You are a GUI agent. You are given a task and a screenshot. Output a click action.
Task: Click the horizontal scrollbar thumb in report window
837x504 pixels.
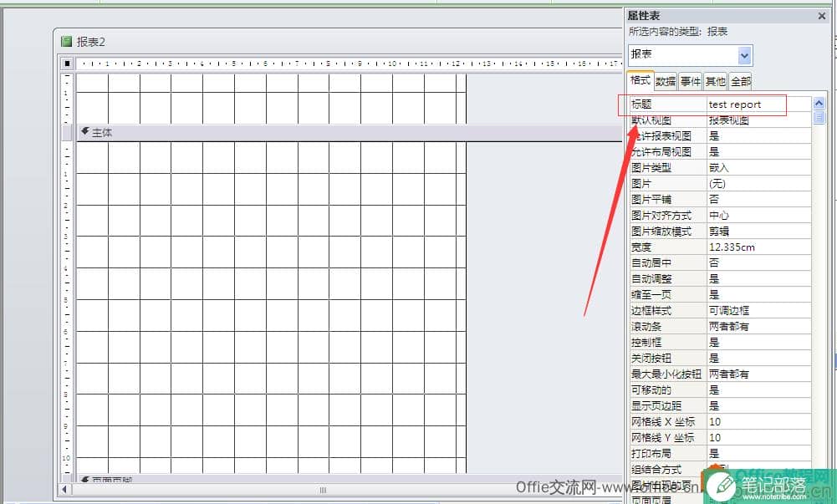click(x=323, y=490)
